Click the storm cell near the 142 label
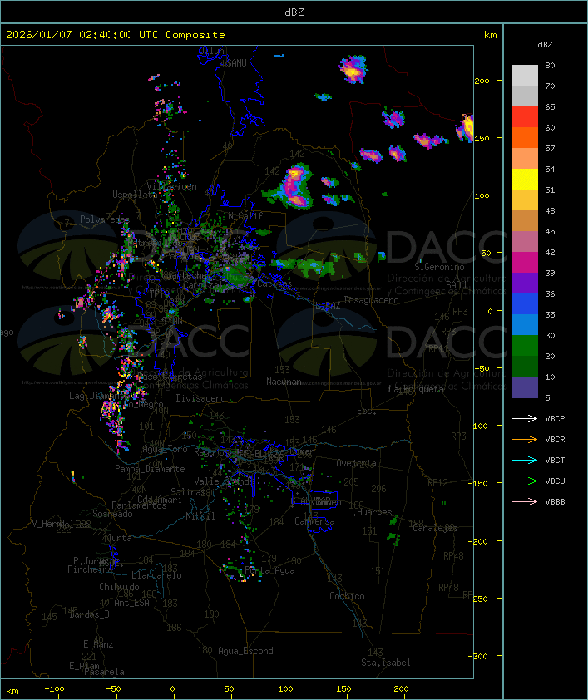588x700 pixels. [294, 186]
